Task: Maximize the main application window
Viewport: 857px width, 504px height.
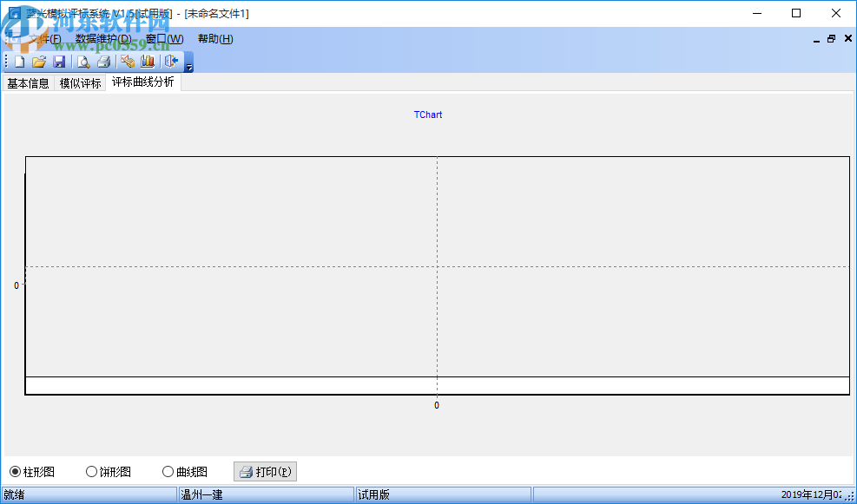Action: pos(796,13)
